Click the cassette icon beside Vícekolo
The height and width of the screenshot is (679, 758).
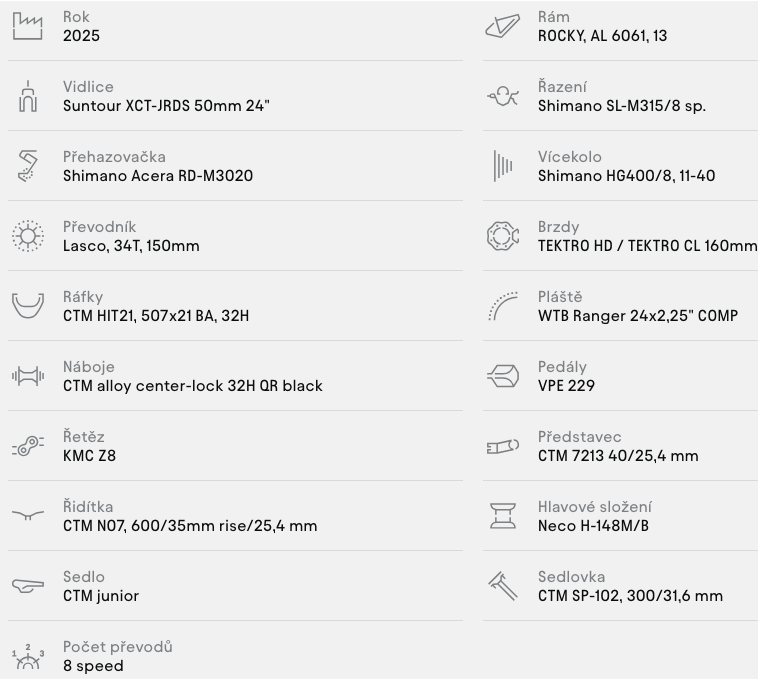(x=503, y=166)
